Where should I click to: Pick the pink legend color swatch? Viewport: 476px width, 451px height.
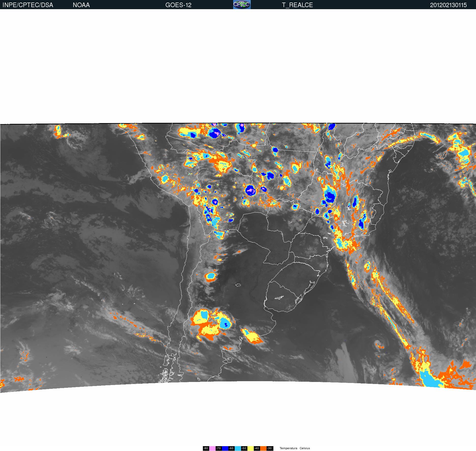coord(212,448)
